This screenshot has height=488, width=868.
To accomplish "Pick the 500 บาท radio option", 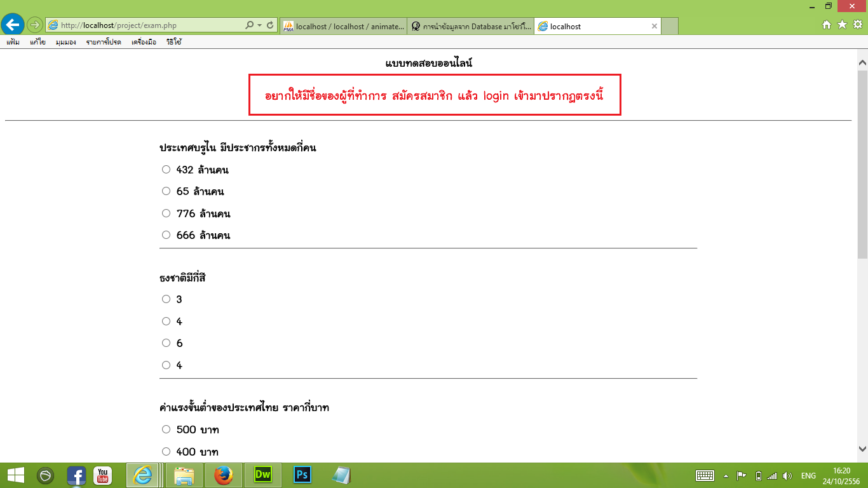I will coord(166,430).
